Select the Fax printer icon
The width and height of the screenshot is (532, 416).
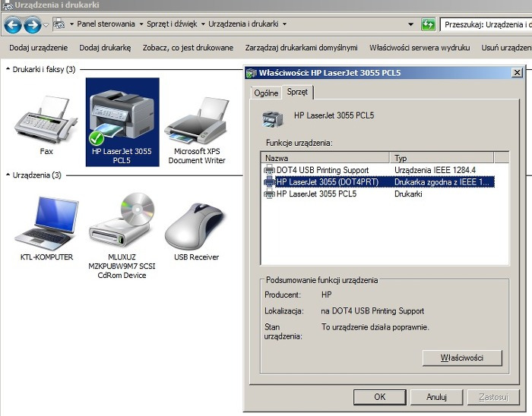coord(46,119)
